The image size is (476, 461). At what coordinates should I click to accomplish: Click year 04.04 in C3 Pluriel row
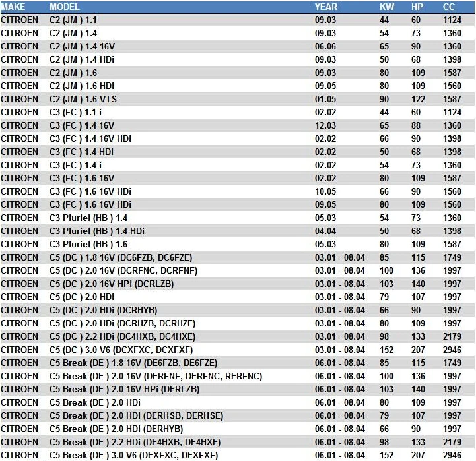325,231
